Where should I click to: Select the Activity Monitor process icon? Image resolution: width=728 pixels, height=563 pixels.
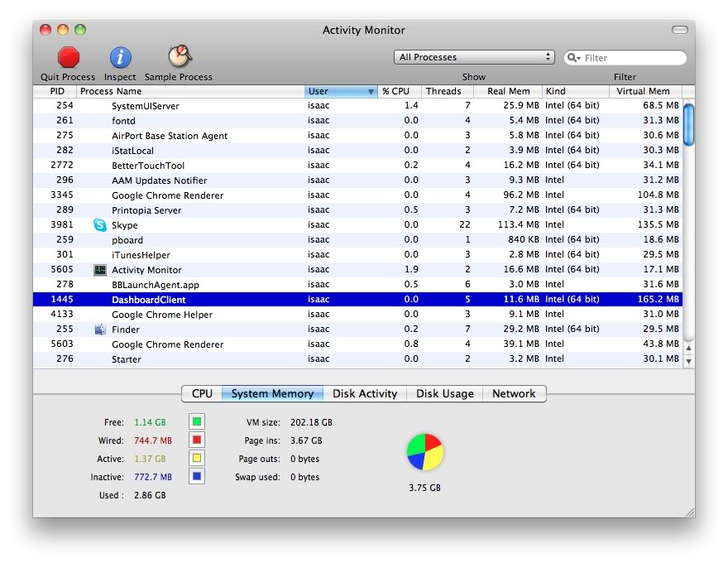click(x=100, y=270)
